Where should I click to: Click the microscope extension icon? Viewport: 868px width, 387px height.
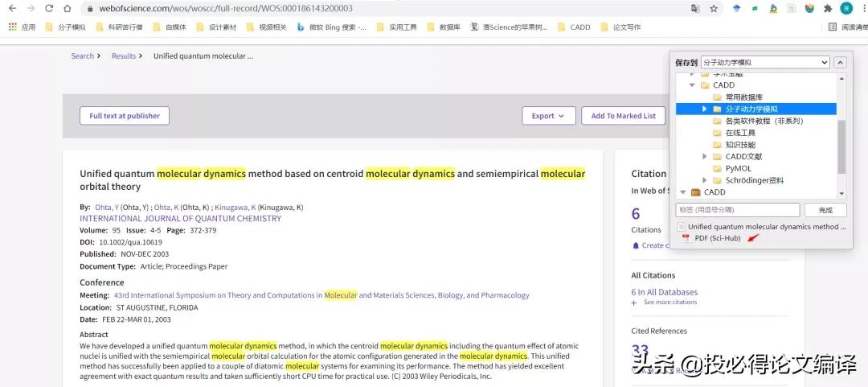pos(773,9)
